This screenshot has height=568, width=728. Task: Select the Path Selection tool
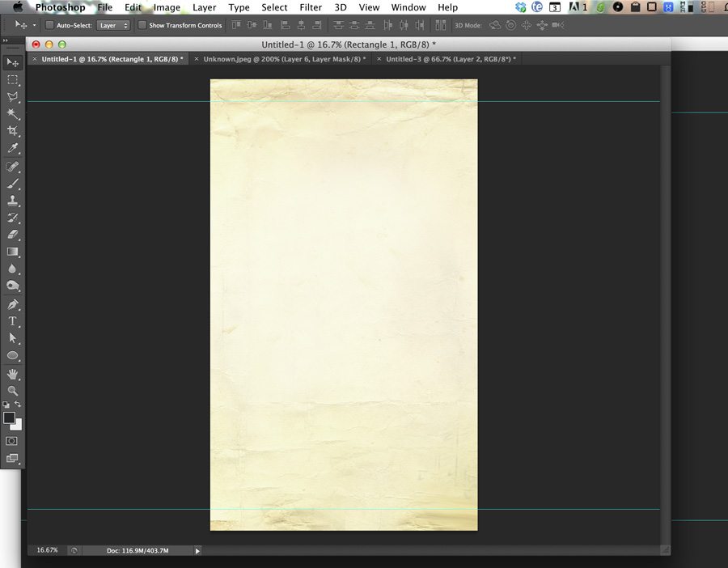pyautogui.click(x=12, y=338)
